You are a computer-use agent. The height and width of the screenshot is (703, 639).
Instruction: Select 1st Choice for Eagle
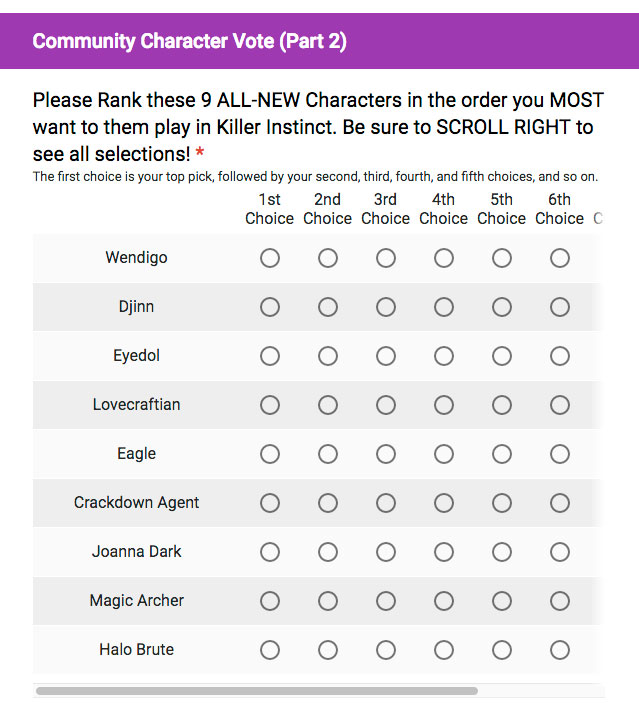coord(270,454)
